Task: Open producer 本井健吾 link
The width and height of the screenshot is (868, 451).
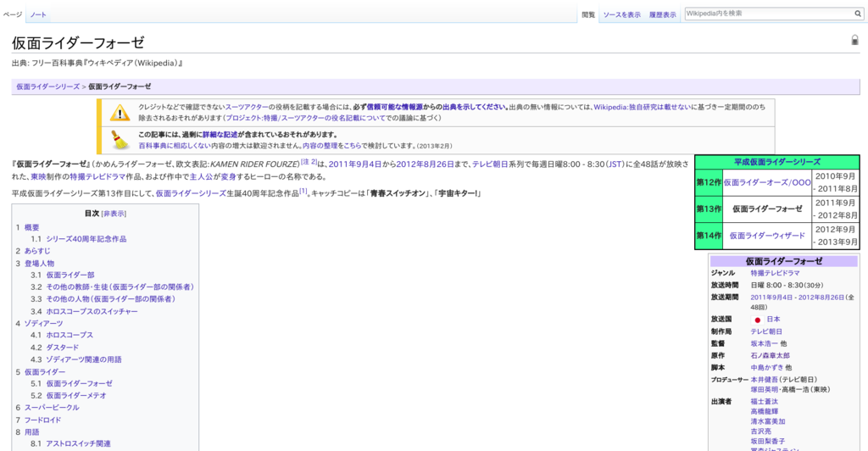Action: click(764, 380)
